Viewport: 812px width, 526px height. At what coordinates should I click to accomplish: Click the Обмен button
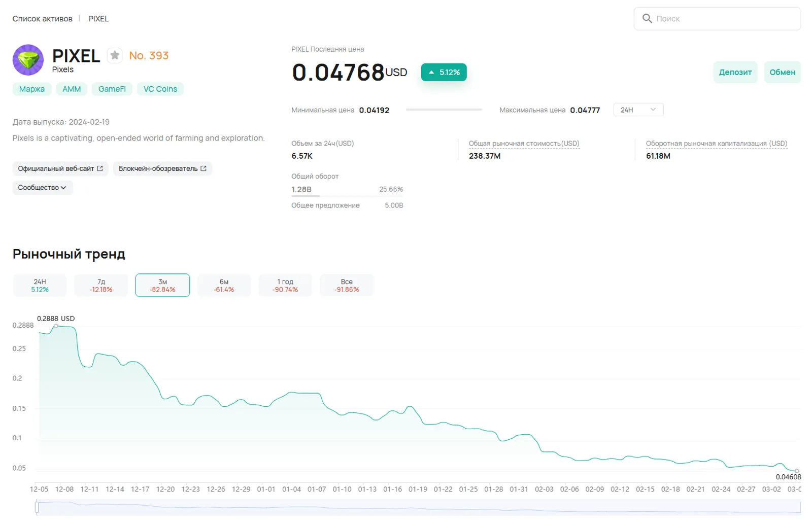click(782, 72)
